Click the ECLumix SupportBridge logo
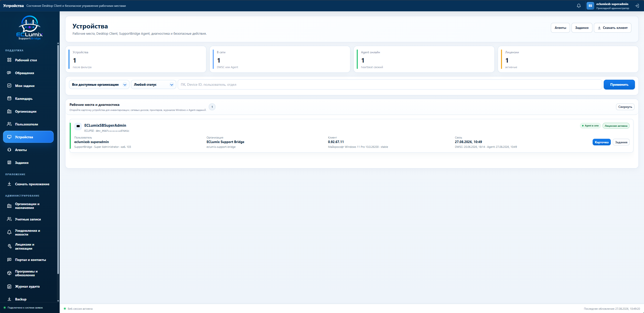The width and height of the screenshot is (644, 313). pos(30,28)
